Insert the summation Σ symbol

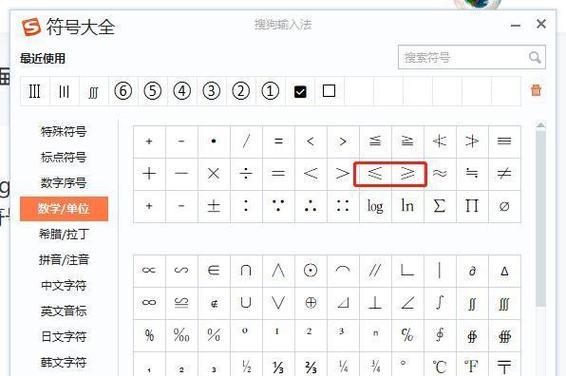(440, 206)
